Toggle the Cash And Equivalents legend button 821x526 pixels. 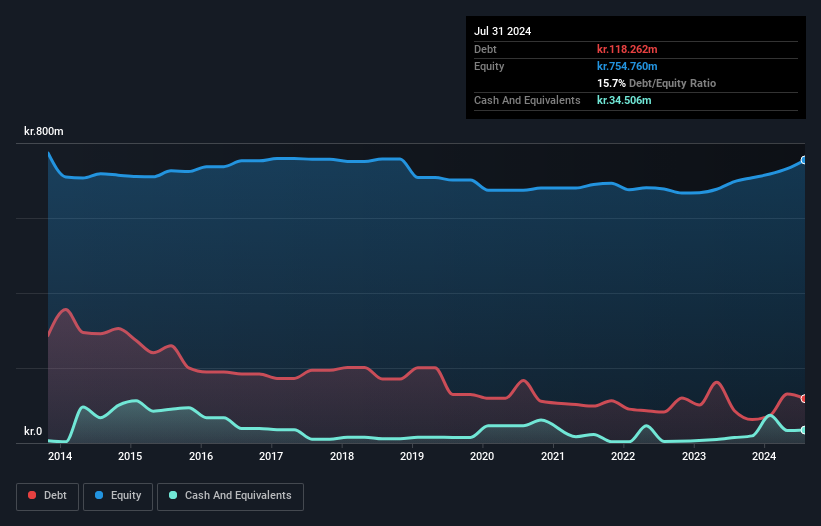coord(230,496)
